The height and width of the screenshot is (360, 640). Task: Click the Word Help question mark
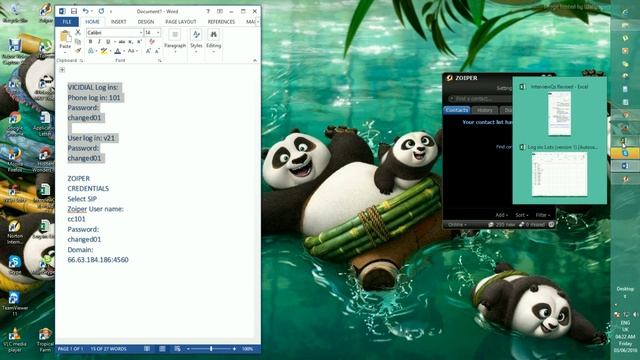208,11
